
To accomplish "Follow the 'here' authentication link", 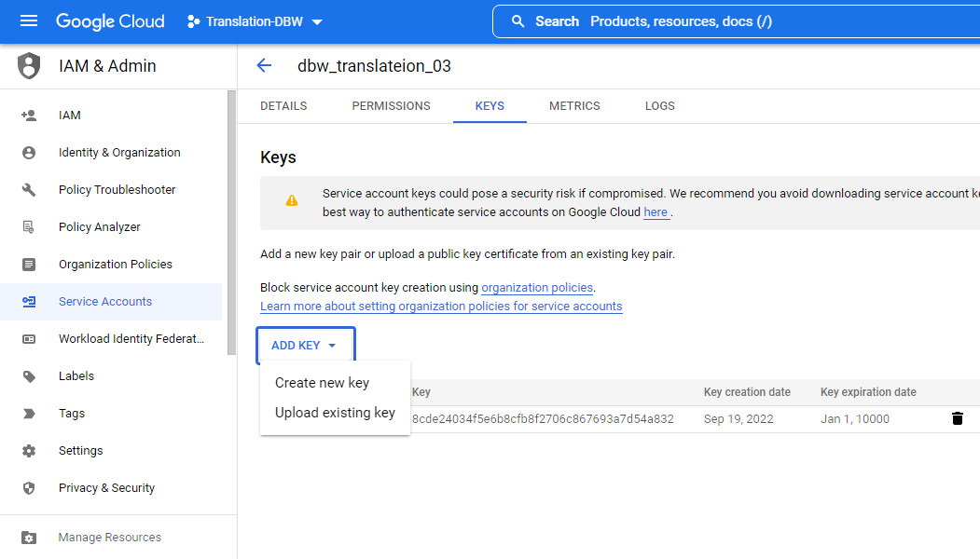I will [x=656, y=212].
